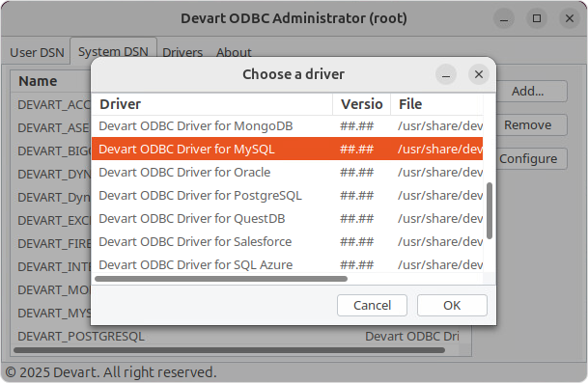Viewport: 588px width, 383px height.
Task: Click the File column header
Action: (436, 104)
